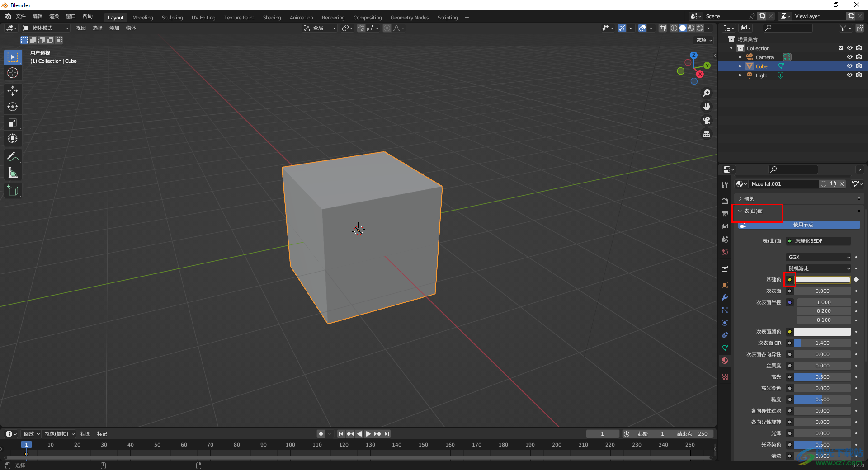Collapse the 表(曲)面 surface panel
The image size is (868, 470).
click(753, 211)
